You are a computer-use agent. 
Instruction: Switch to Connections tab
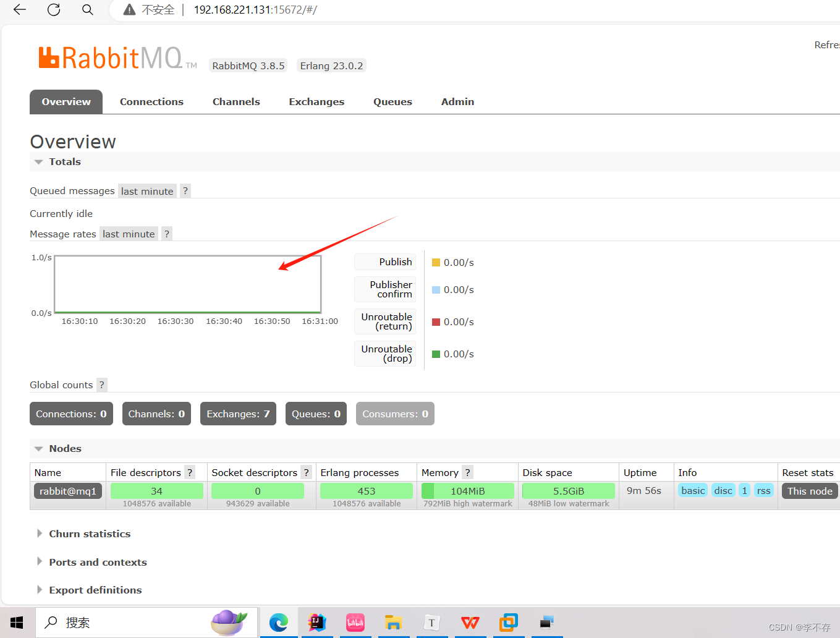[151, 102]
